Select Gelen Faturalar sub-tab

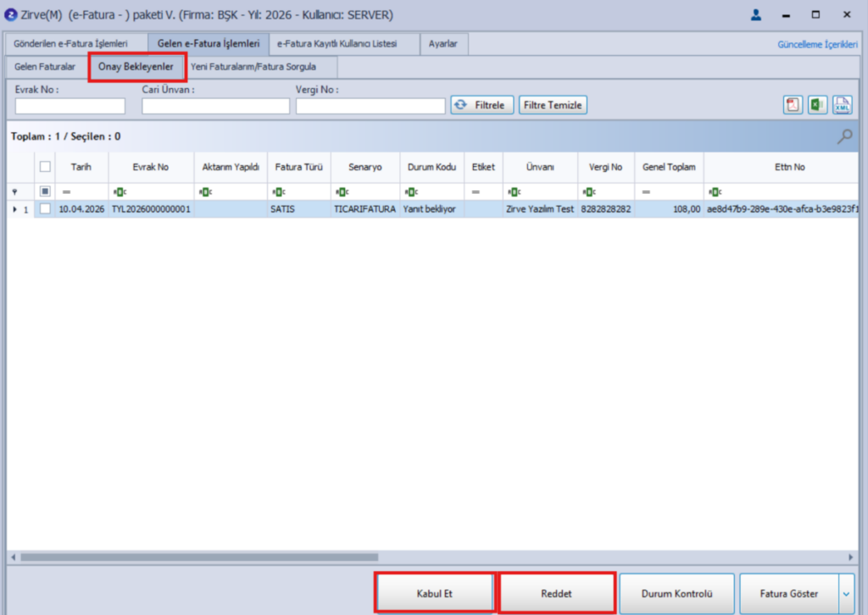(x=45, y=67)
